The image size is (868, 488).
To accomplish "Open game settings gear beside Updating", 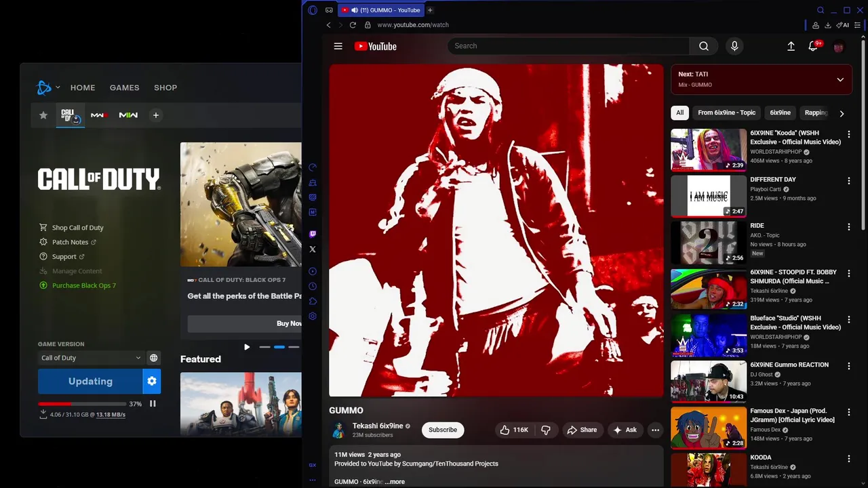I will tap(152, 382).
